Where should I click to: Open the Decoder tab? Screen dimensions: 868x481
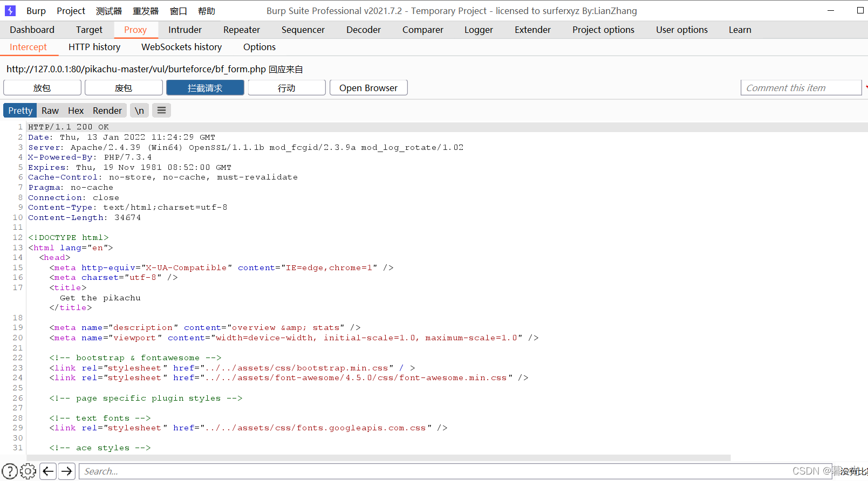364,30
